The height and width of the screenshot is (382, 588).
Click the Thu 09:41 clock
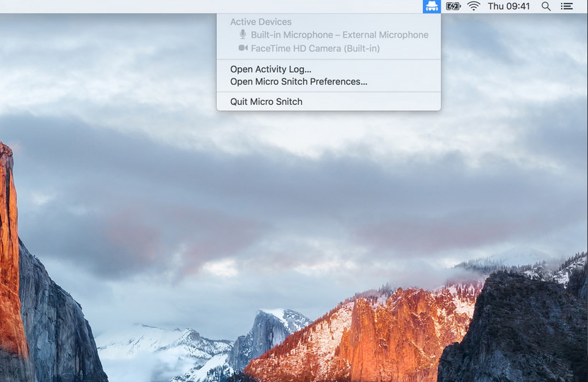click(509, 6)
